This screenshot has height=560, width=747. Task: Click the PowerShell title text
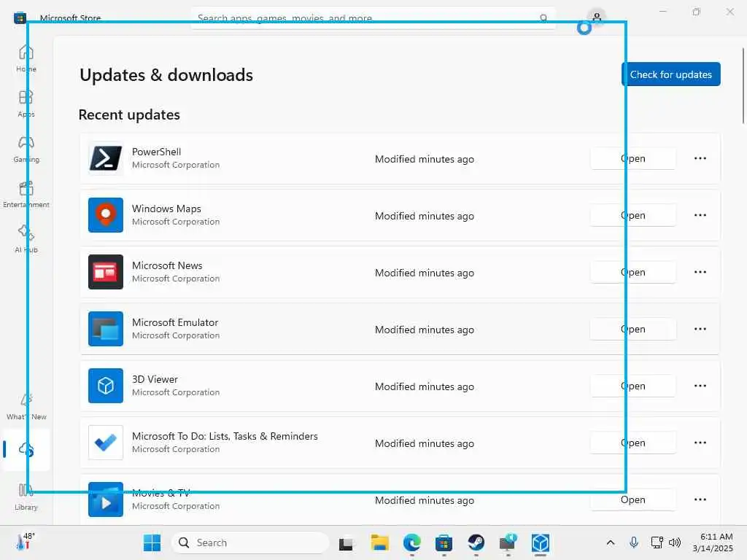click(x=156, y=152)
